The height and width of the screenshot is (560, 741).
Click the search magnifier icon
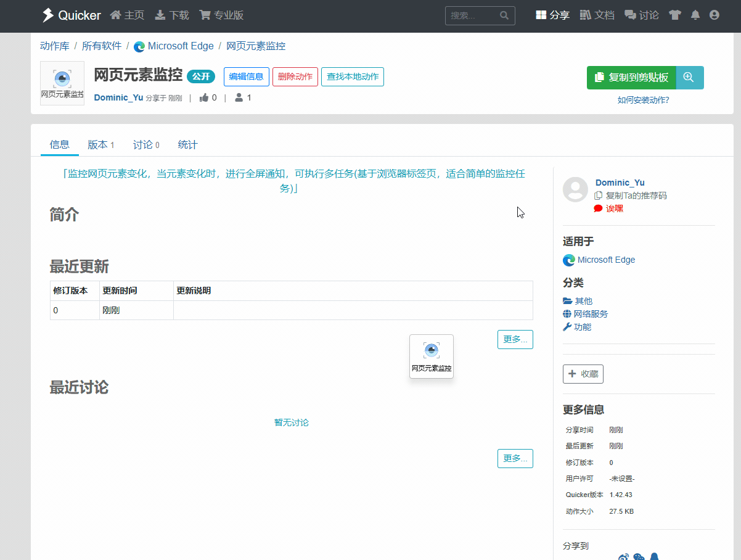coord(505,15)
